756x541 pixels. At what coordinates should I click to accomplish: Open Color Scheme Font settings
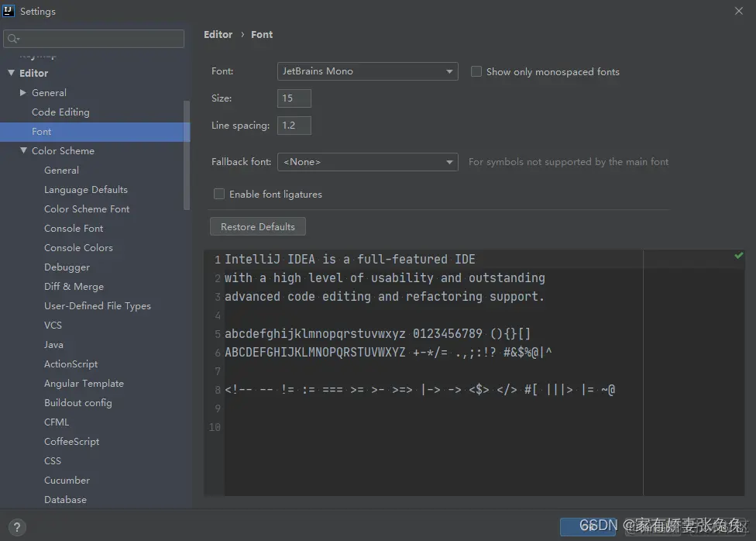[x=87, y=209]
